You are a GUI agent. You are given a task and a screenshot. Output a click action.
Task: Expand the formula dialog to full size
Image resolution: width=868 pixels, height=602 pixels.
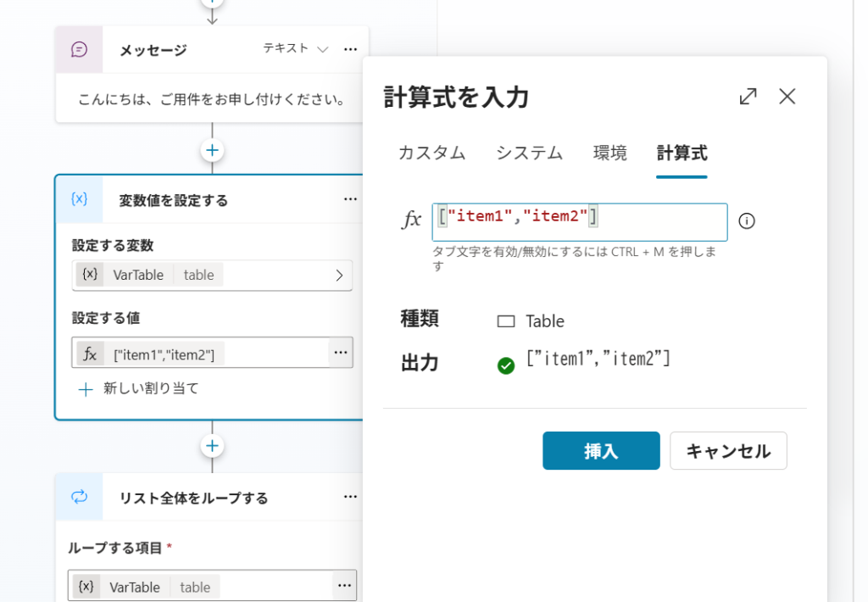748,97
